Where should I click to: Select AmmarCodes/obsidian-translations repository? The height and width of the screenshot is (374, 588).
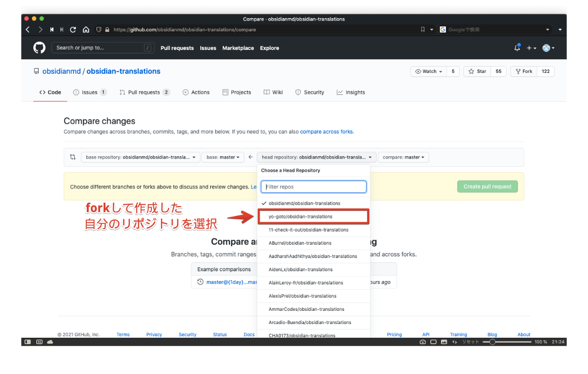314,309
